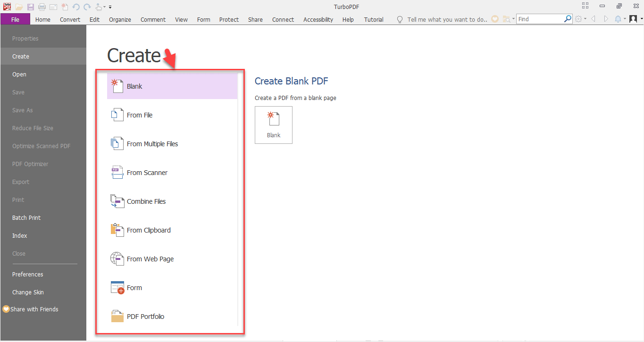644x342 pixels.
Task: Switch to the Convert ribbon tab
Action: point(70,19)
